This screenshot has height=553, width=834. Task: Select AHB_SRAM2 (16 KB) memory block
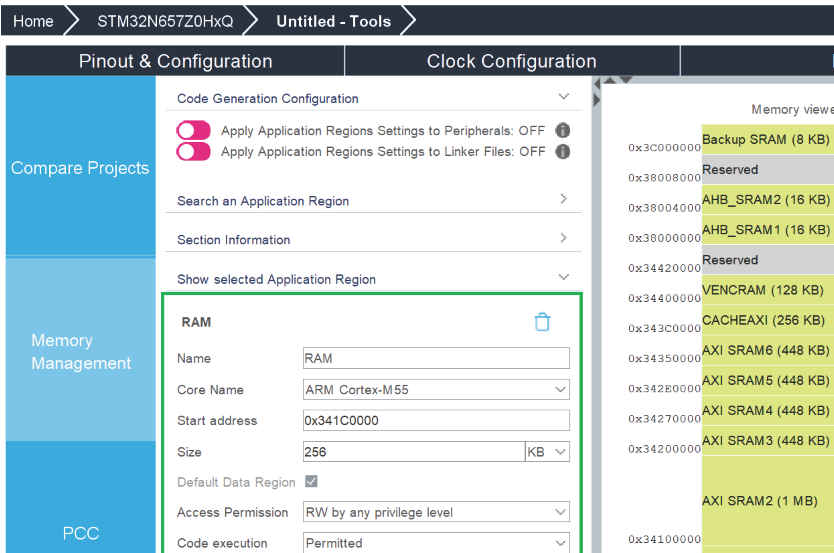(768, 199)
